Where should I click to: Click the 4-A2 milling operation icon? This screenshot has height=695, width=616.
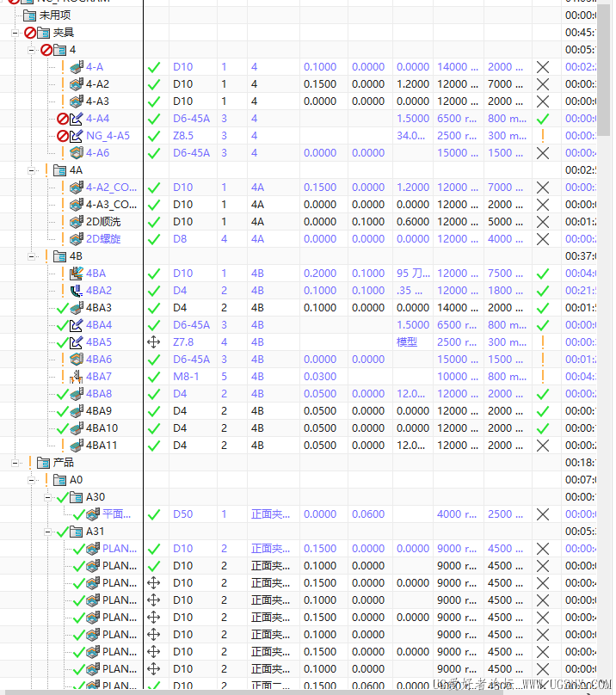tap(77, 84)
